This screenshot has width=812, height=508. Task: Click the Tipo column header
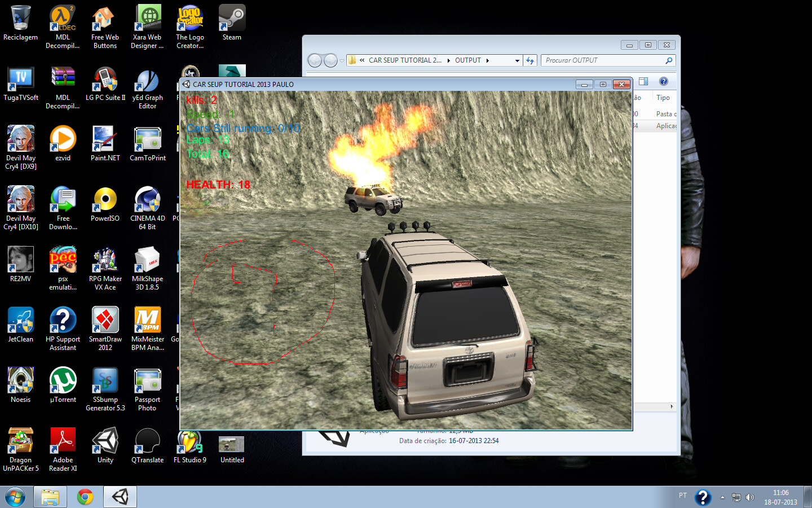[x=663, y=98]
